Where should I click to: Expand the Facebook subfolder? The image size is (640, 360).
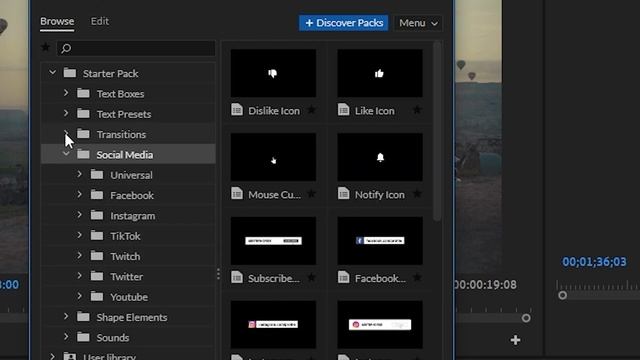click(80, 195)
